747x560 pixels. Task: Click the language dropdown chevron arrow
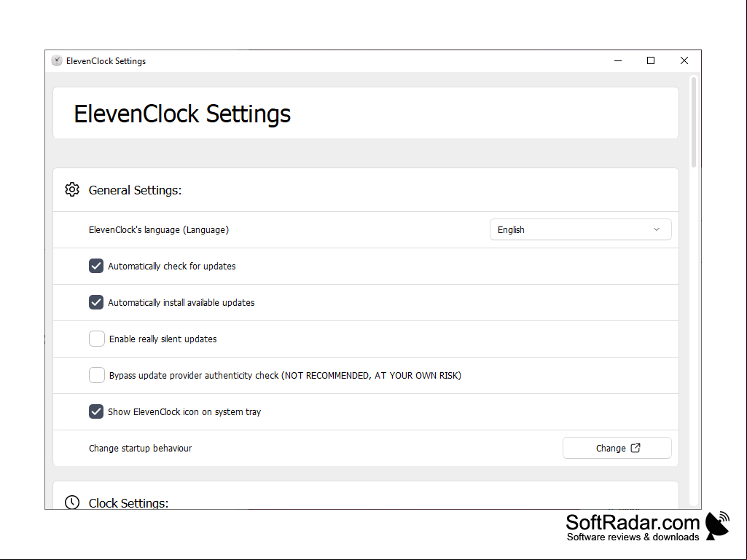(657, 229)
